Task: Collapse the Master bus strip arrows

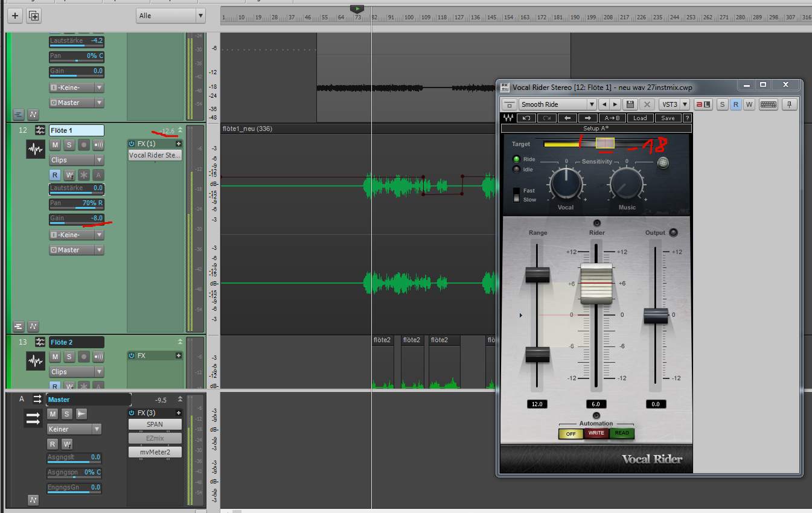Action: coord(180,400)
